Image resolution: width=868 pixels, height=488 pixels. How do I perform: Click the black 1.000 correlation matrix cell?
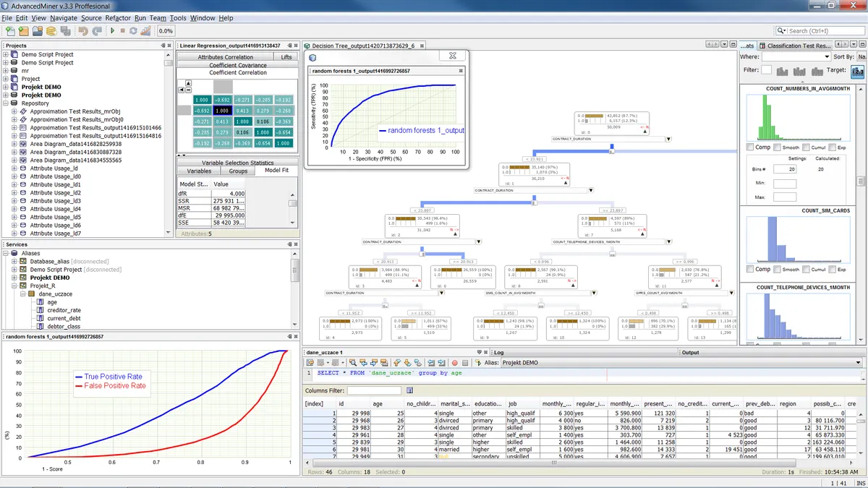223,111
